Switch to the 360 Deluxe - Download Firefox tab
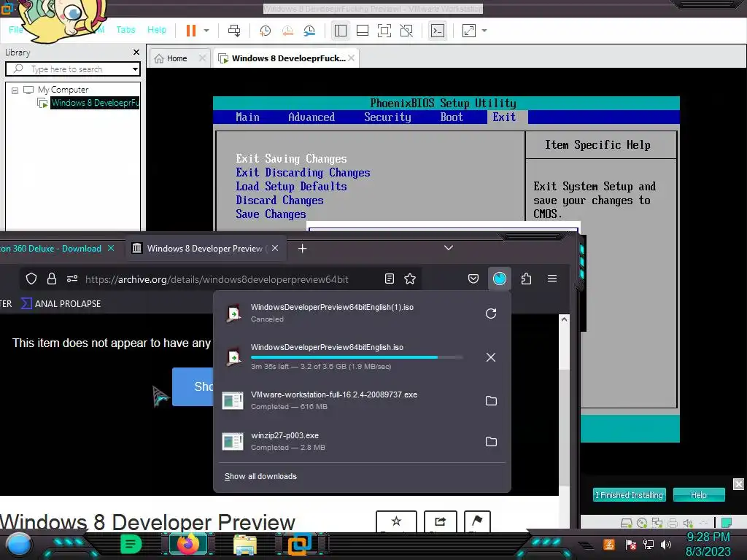 click(52, 248)
